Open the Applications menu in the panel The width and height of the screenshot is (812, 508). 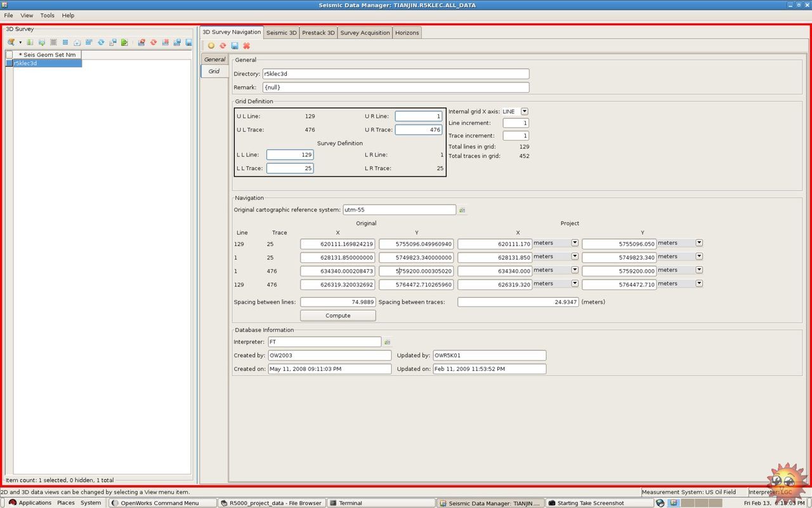[x=30, y=503]
